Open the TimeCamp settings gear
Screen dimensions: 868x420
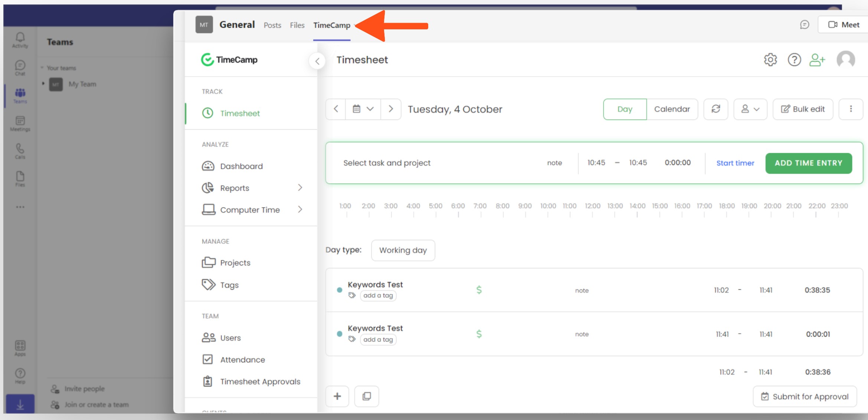tap(770, 60)
